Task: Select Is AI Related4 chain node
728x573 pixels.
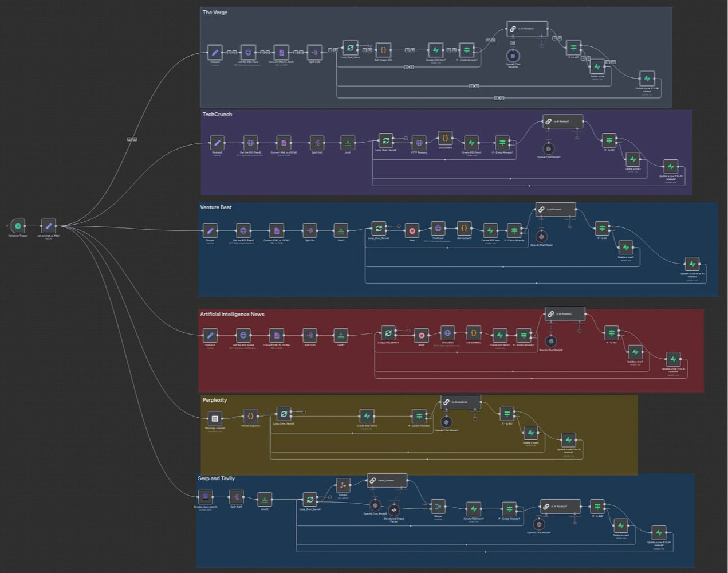Action: [x=560, y=506]
